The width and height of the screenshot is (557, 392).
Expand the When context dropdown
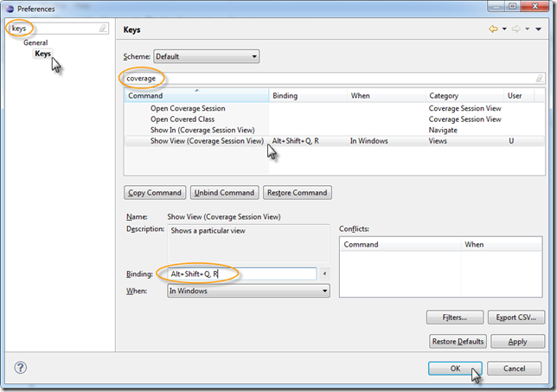click(x=248, y=292)
